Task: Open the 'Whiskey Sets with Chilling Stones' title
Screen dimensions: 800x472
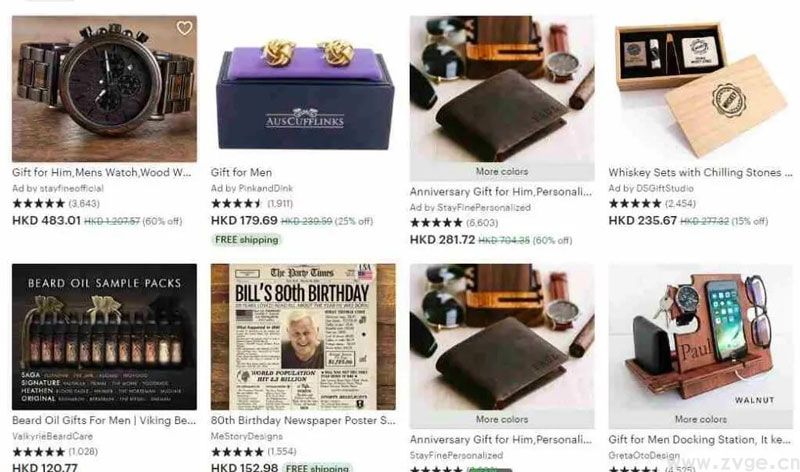Action: coord(700,172)
